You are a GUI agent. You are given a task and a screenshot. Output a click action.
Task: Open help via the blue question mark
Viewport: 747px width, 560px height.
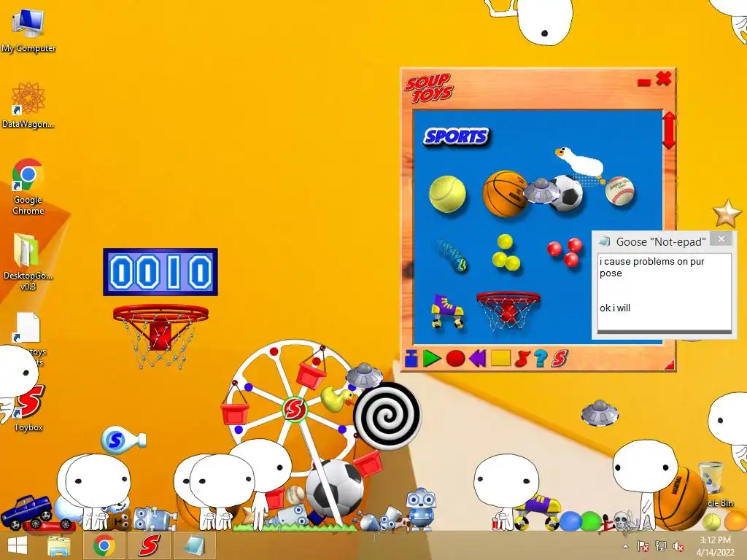click(541, 358)
